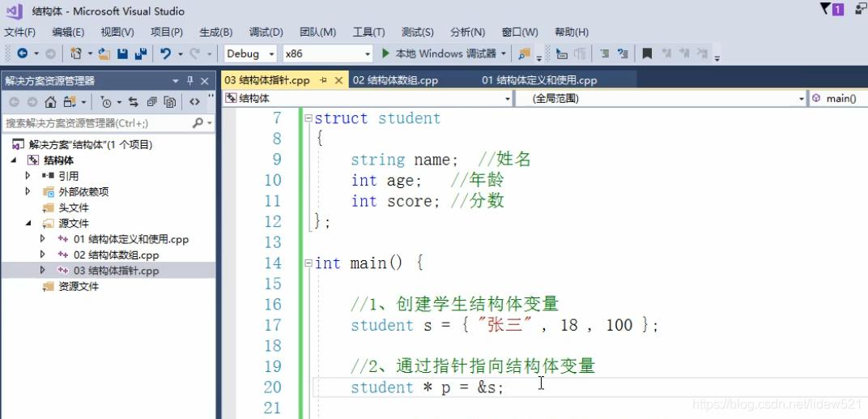868x419 pixels.
Task: Click the Open File folder icon
Action: click(104, 53)
